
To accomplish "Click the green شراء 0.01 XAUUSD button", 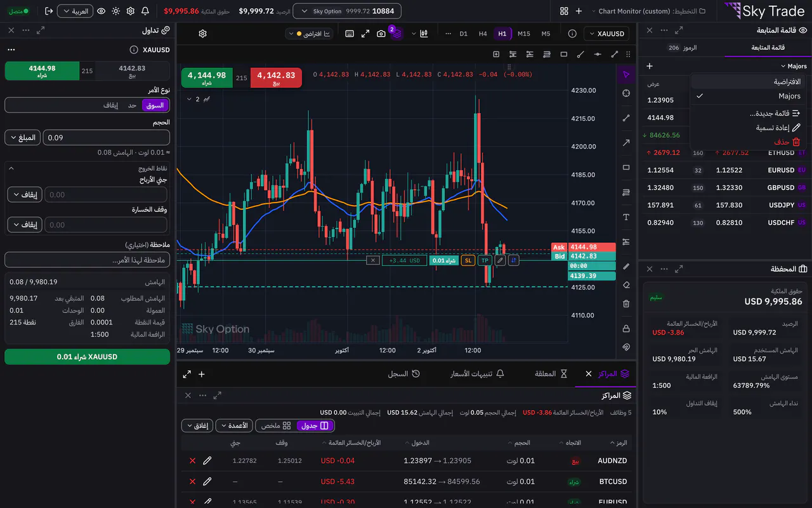I will point(87,357).
